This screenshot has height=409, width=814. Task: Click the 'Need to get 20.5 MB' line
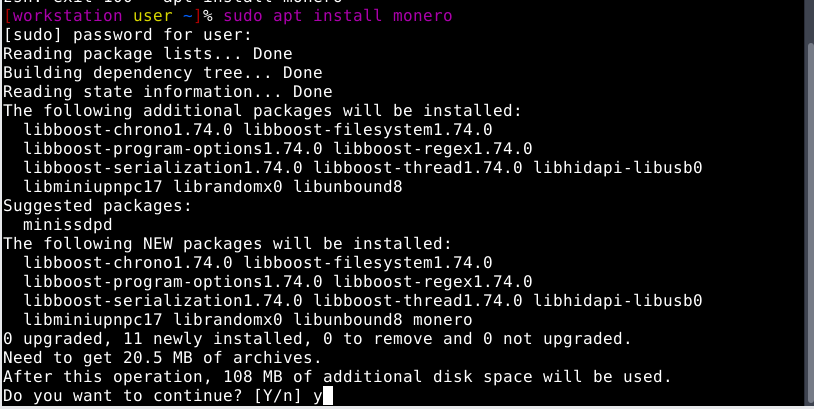(x=160, y=357)
